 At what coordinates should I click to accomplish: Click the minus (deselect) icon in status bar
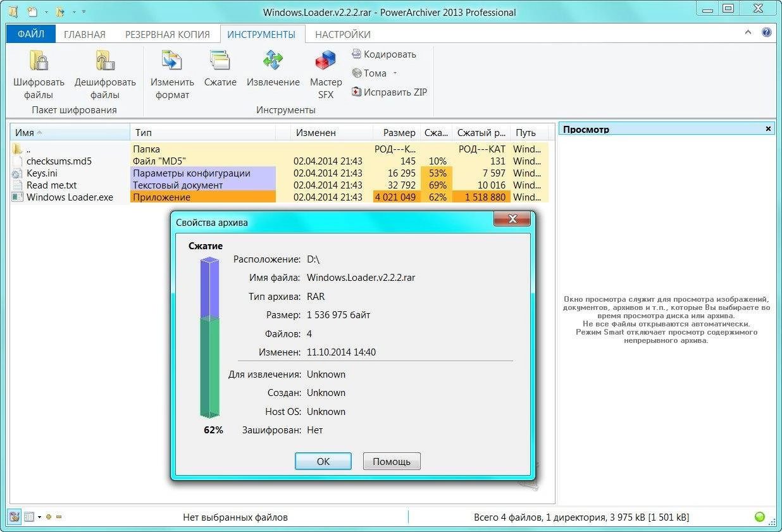click(x=59, y=517)
